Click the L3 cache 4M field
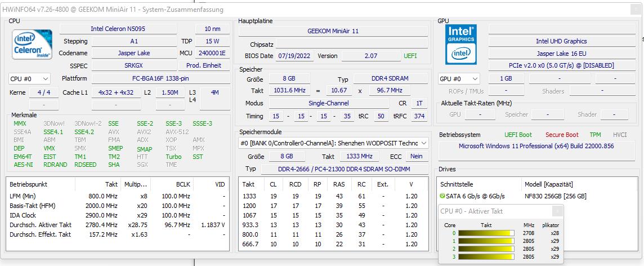Image resolution: width=644 pixels, height=266 pixels. pos(215,99)
